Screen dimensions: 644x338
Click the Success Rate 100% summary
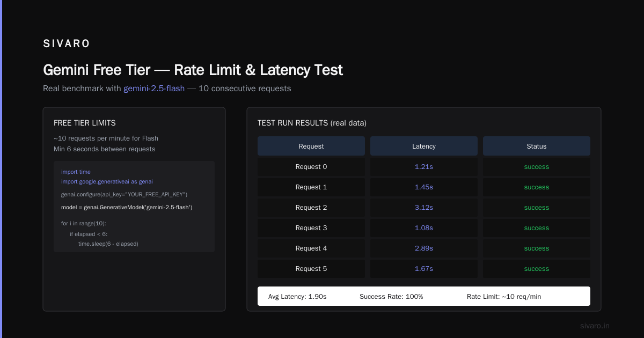(x=391, y=296)
